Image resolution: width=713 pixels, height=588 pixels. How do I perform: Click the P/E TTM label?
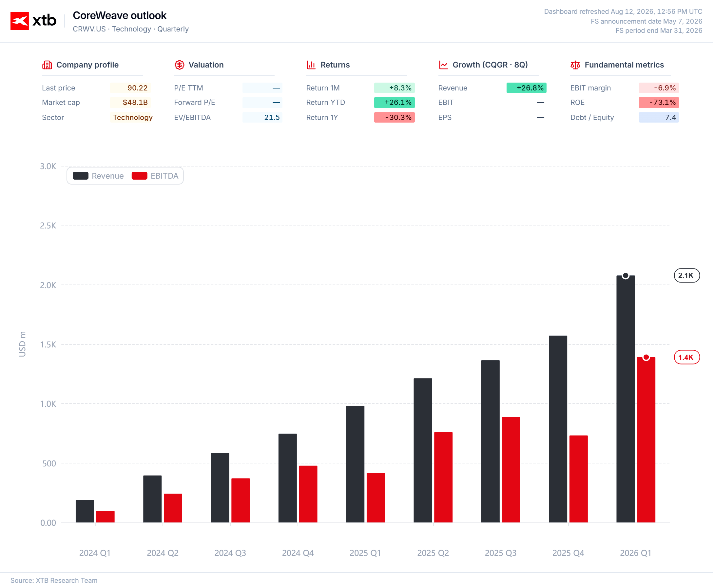(189, 88)
